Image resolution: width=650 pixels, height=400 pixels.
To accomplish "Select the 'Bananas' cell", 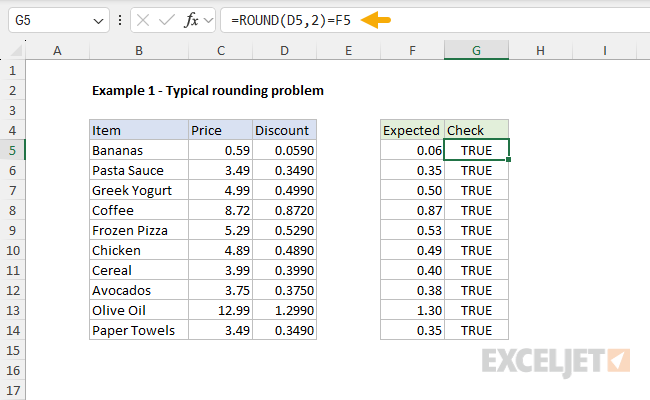I will coord(139,150).
